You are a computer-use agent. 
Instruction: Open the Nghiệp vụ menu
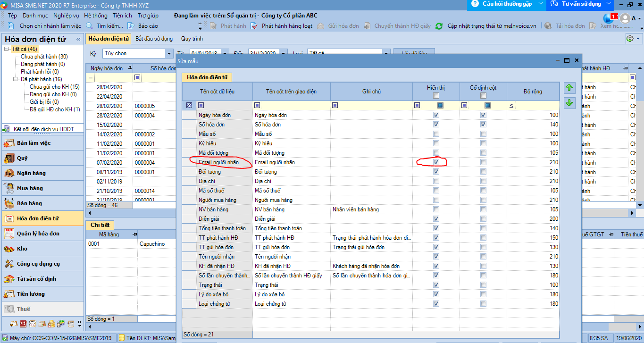point(66,16)
